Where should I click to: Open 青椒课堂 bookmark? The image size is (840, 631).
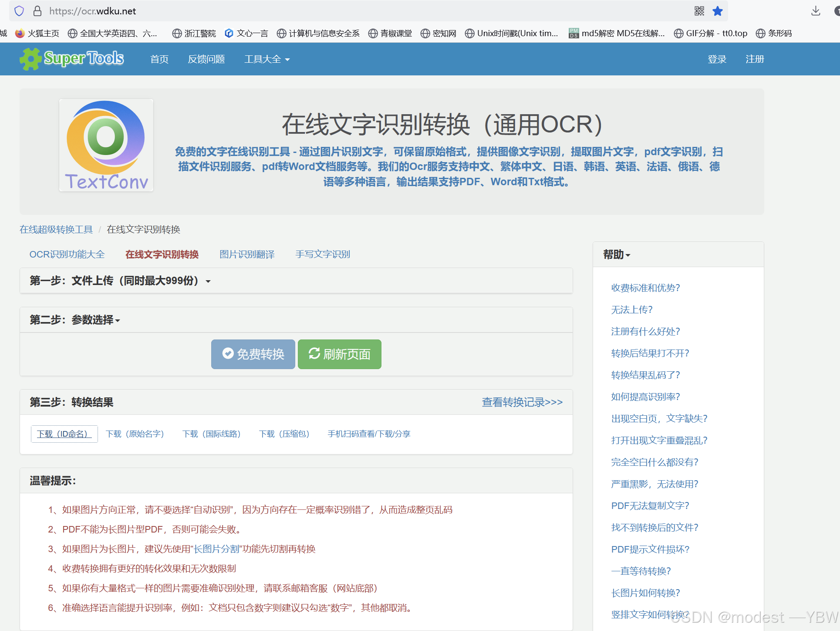point(390,34)
